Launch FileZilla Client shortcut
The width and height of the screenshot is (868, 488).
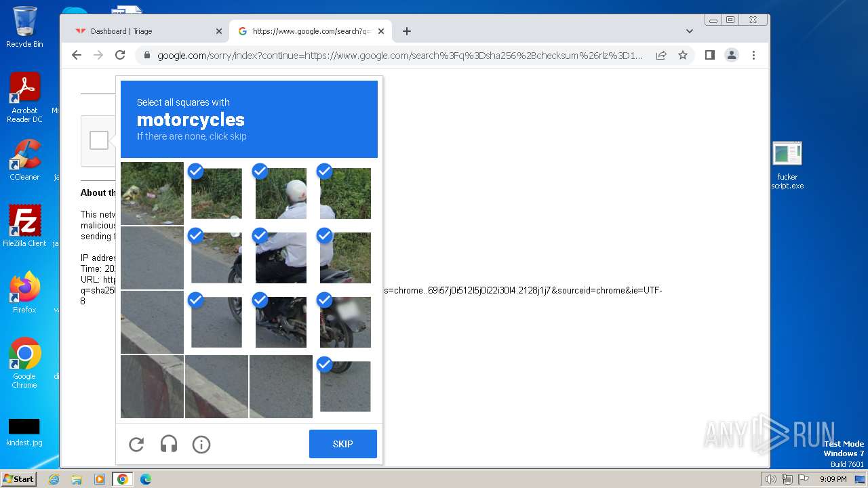(24, 226)
